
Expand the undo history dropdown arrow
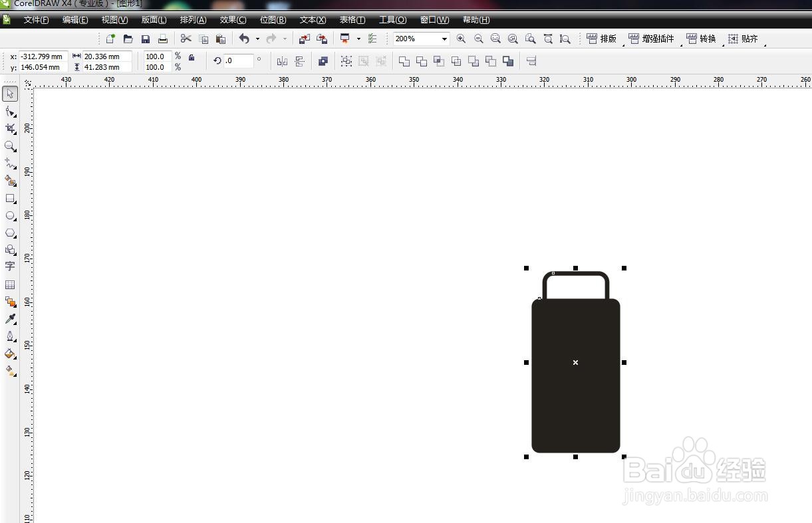pyautogui.click(x=257, y=39)
